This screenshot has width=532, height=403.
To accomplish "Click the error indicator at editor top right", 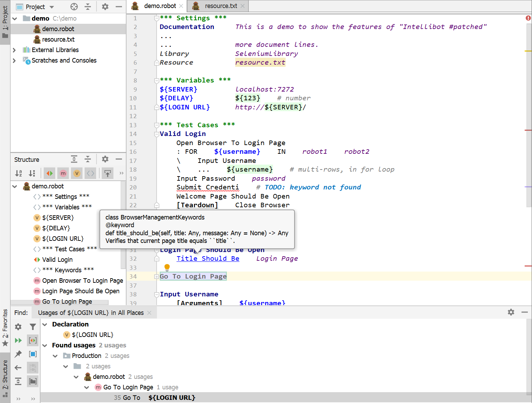I will [528, 18].
